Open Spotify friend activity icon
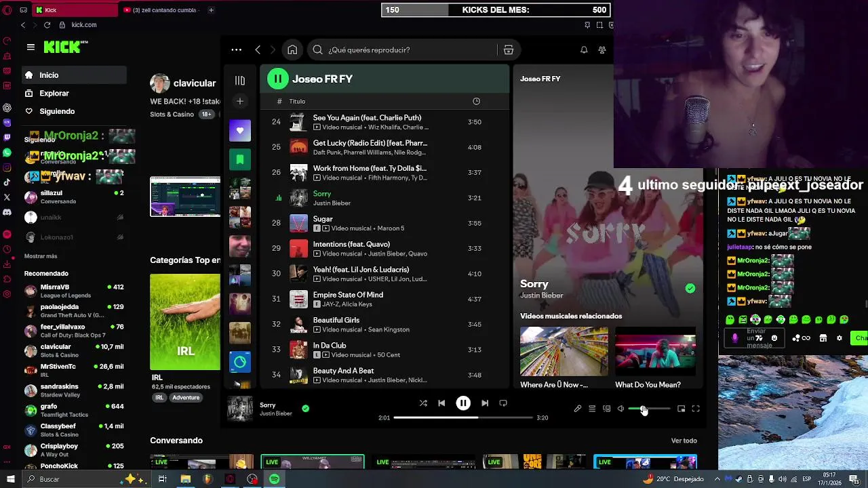 pos(601,49)
